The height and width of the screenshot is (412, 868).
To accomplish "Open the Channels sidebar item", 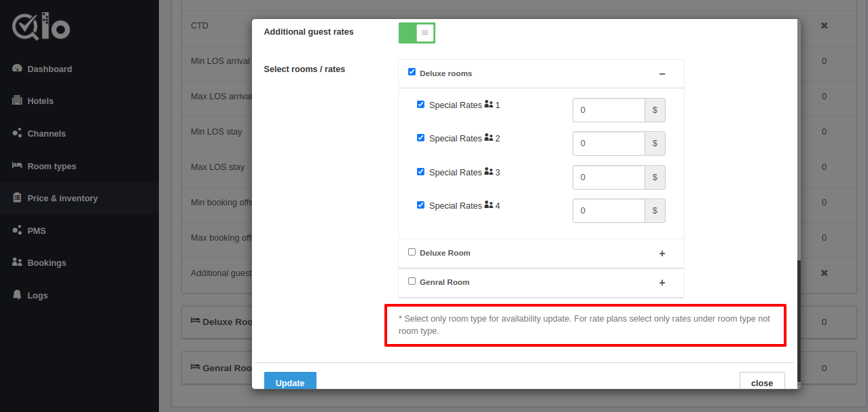I will pos(46,133).
